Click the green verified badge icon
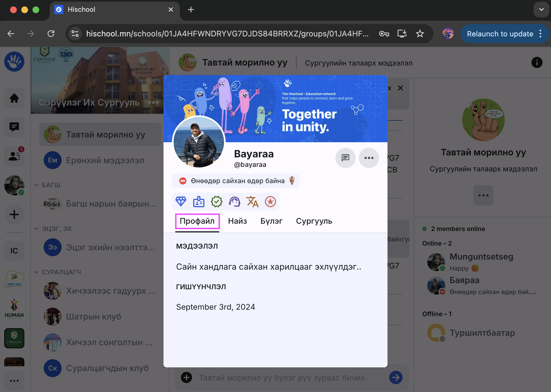 click(x=217, y=202)
